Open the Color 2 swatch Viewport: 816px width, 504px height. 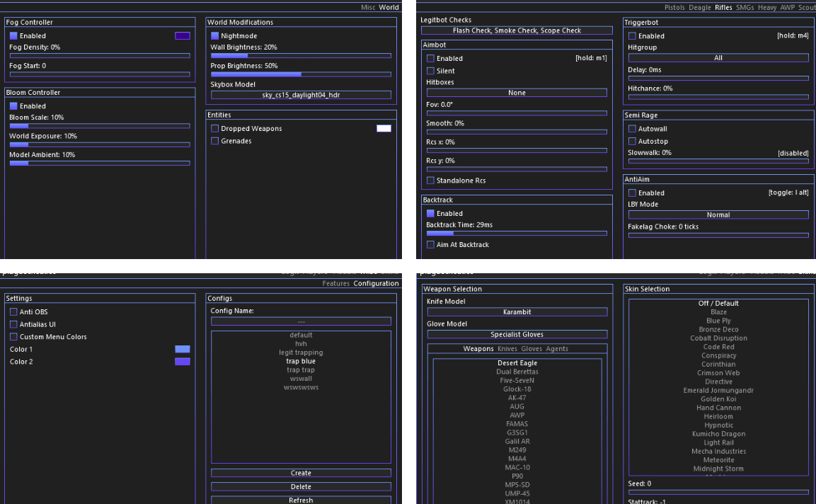click(183, 362)
